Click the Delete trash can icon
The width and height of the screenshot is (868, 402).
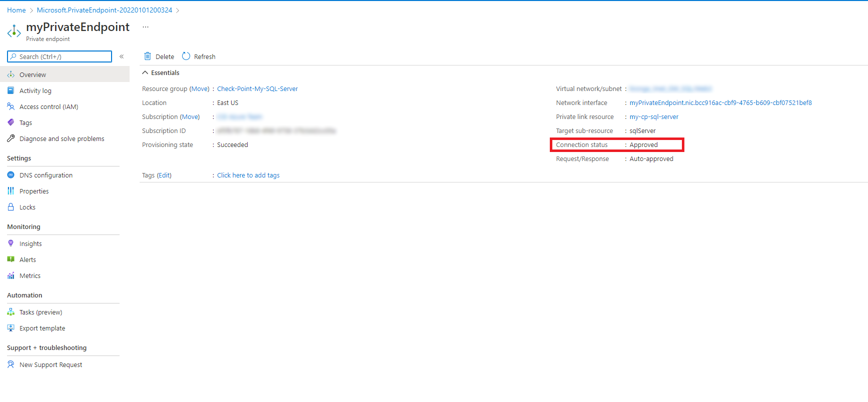(148, 56)
